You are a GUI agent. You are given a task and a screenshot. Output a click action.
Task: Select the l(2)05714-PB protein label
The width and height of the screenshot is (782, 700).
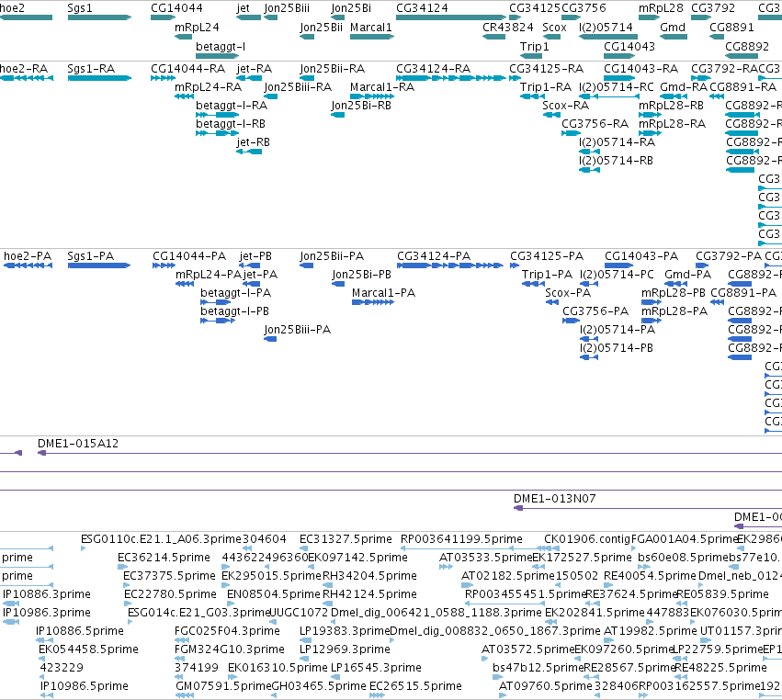[x=617, y=348]
